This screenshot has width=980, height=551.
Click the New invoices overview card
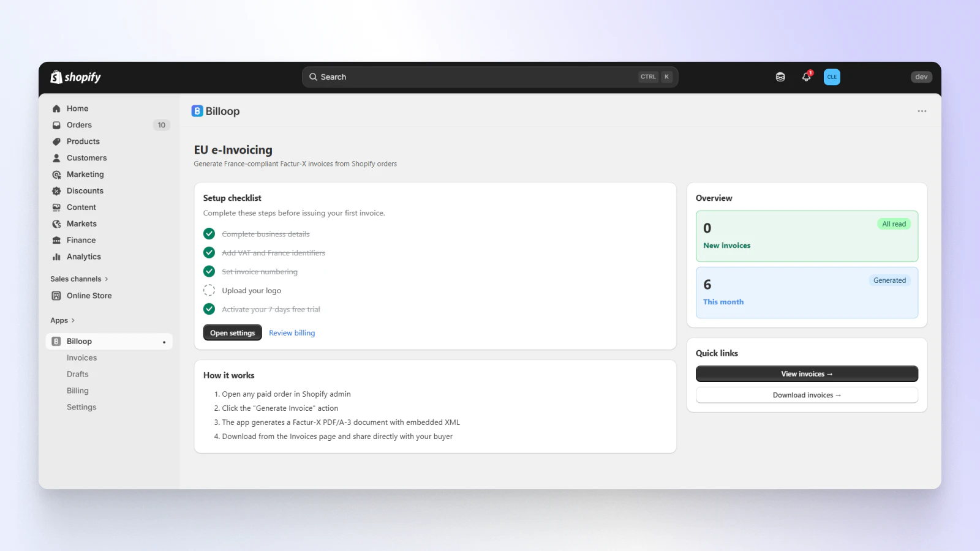pyautogui.click(x=807, y=236)
